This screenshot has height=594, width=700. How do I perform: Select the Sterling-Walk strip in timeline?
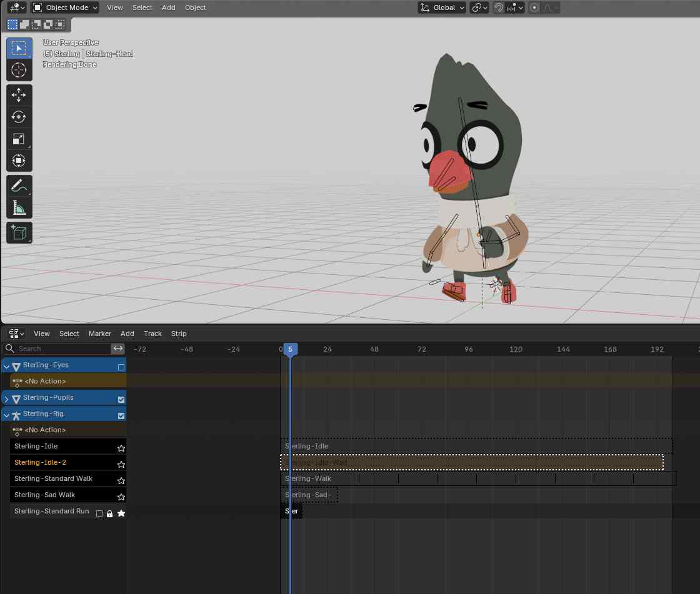(479, 478)
